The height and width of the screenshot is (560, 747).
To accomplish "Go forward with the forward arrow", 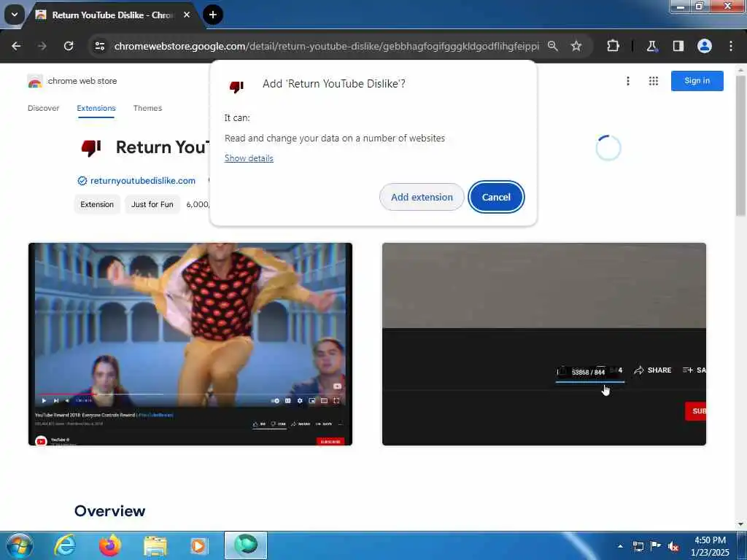I will [x=42, y=46].
